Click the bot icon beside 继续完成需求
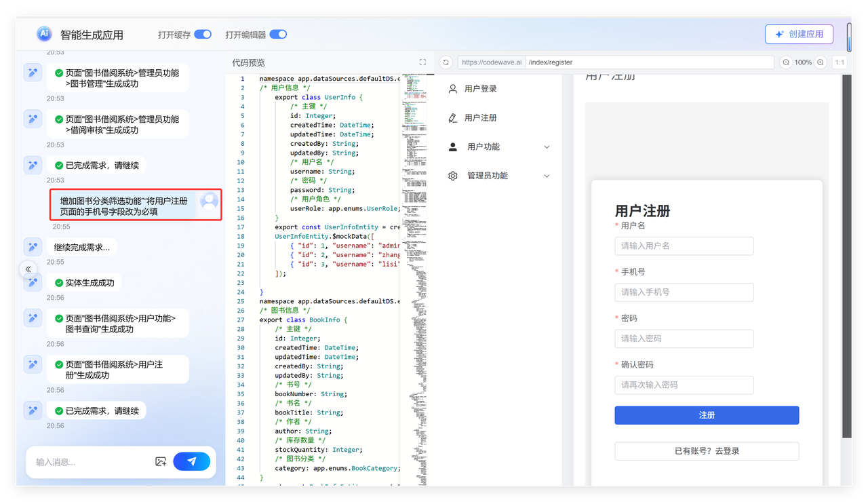 click(33, 247)
